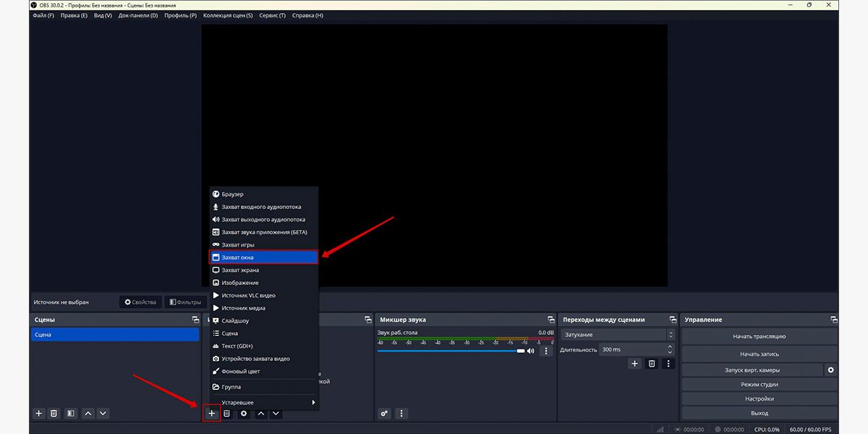868x434 pixels.
Task: Click the network status icon in status bar
Action: [x=660, y=429]
